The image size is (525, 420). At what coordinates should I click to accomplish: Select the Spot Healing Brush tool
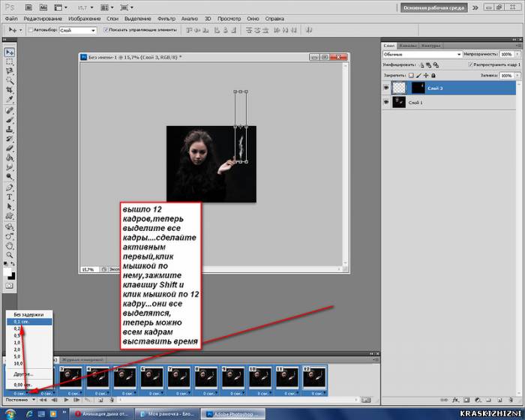click(9, 110)
